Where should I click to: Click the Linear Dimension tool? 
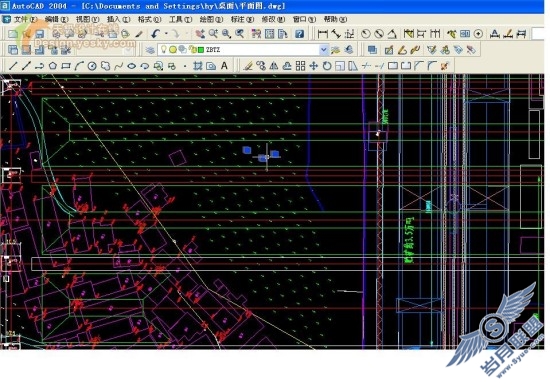pyautogui.click(x=322, y=34)
